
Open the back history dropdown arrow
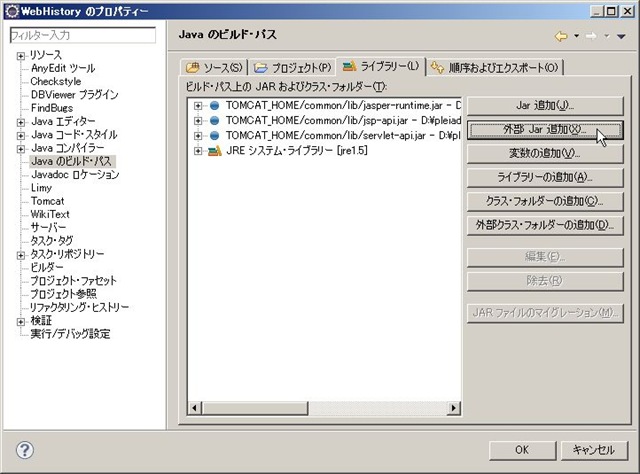576,36
